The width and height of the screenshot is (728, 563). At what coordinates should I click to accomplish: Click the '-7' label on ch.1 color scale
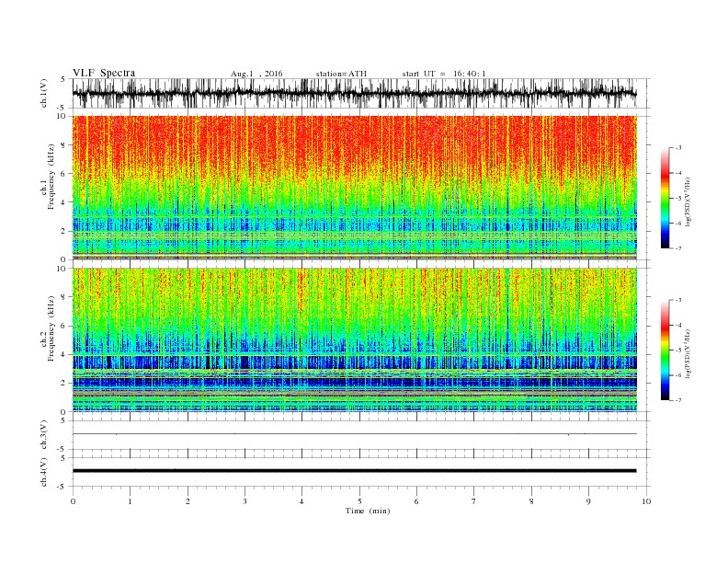click(x=678, y=248)
